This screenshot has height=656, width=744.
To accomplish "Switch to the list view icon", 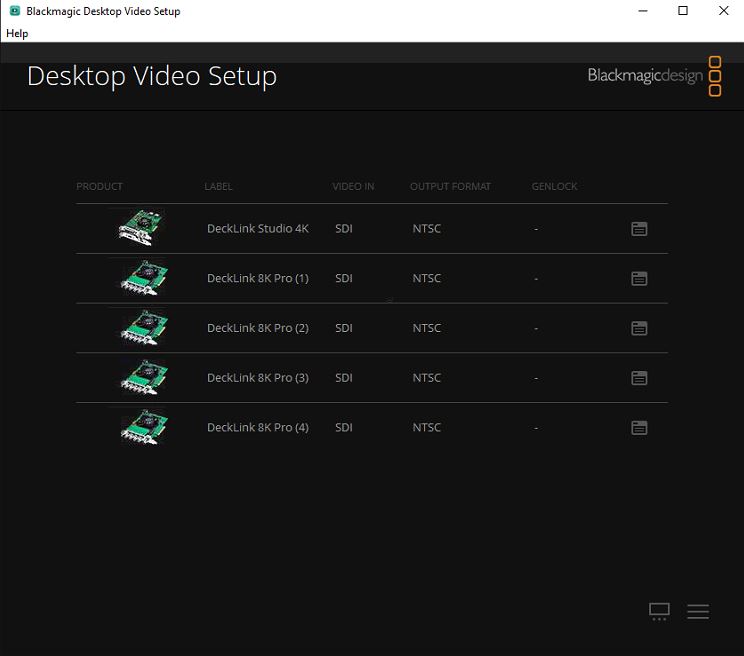I will pos(698,611).
